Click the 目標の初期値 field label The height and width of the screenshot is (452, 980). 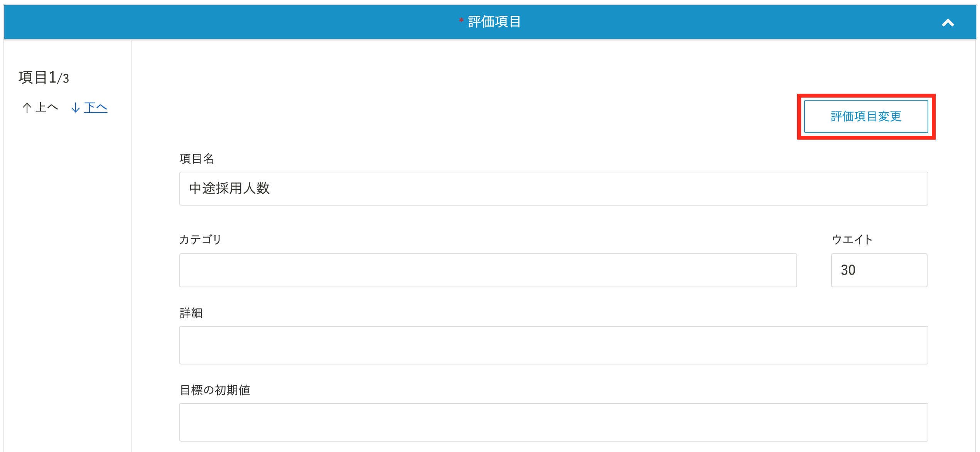(215, 390)
